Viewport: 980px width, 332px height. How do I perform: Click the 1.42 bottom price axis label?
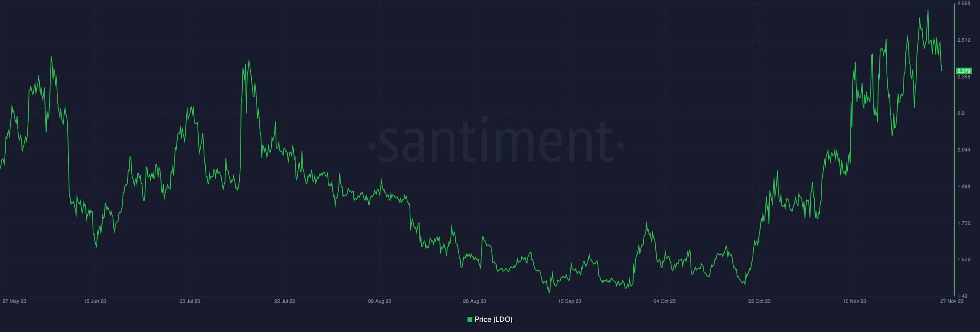pos(962,296)
